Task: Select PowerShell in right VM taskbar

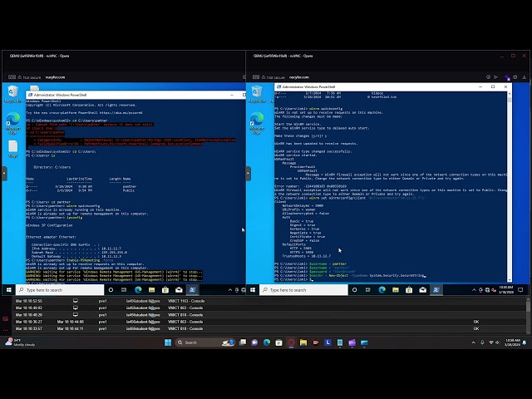Action: pyautogui.click(x=436, y=290)
